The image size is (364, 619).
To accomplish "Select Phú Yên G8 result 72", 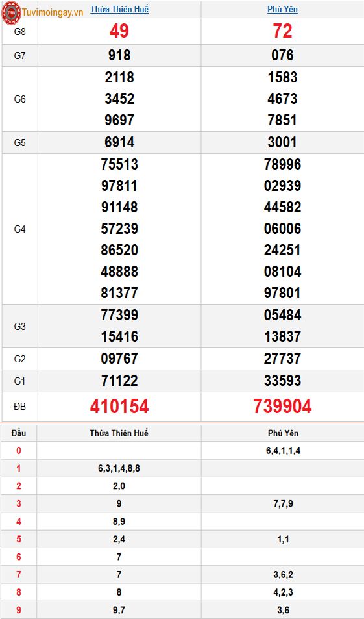I will point(282,31).
